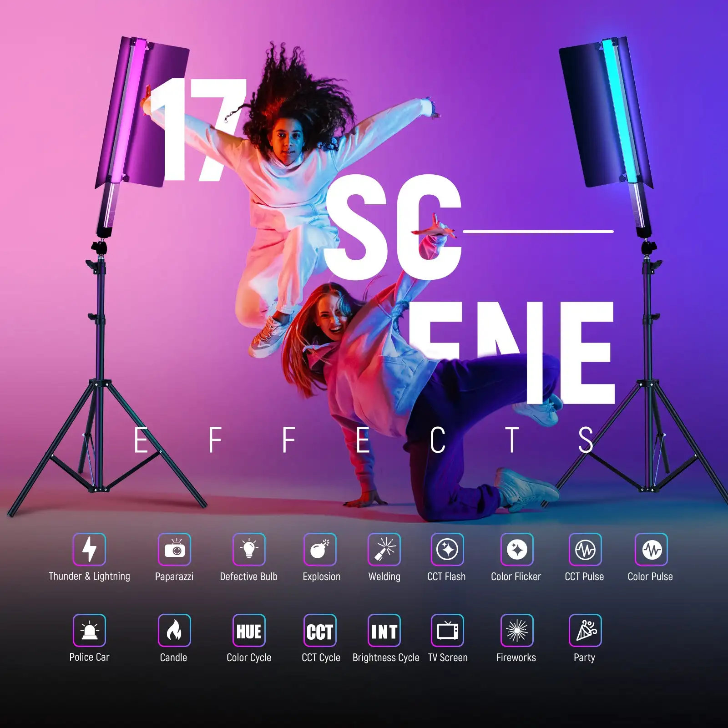Click the Party popper icon
This screenshot has width=728, height=728.
click(x=585, y=630)
